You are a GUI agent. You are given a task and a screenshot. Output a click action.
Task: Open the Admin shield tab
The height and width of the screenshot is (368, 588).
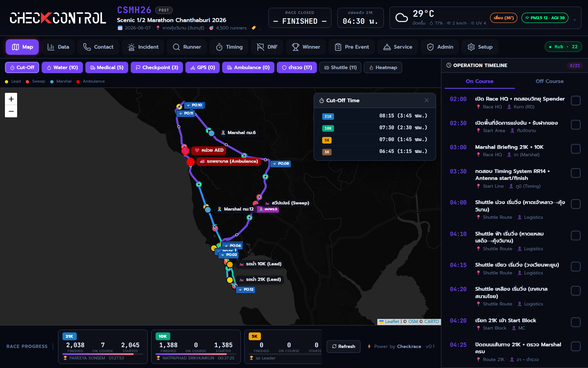pyautogui.click(x=440, y=47)
